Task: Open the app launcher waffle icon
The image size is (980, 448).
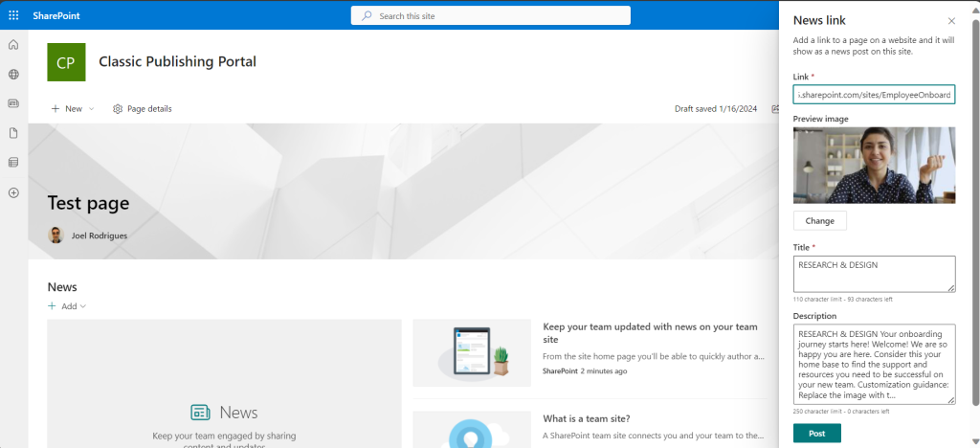Action: click(x=13, y=15)
